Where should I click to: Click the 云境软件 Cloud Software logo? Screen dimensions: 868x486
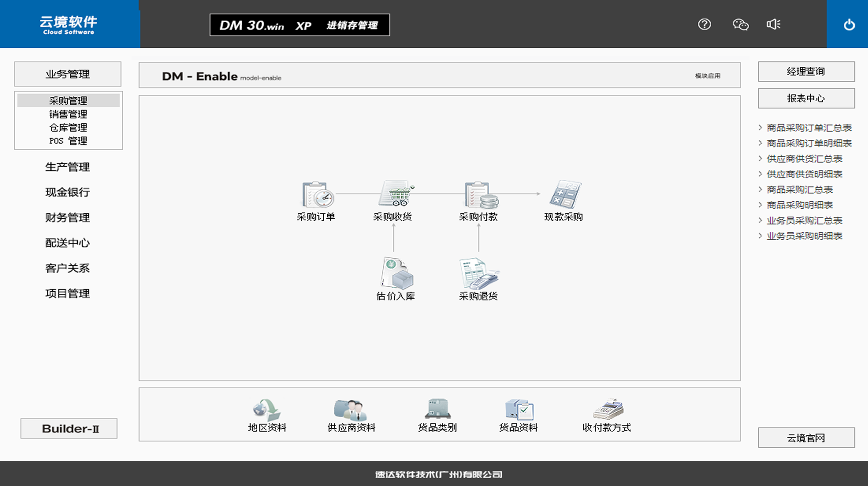pyautogui.click(x=69, y=25)
